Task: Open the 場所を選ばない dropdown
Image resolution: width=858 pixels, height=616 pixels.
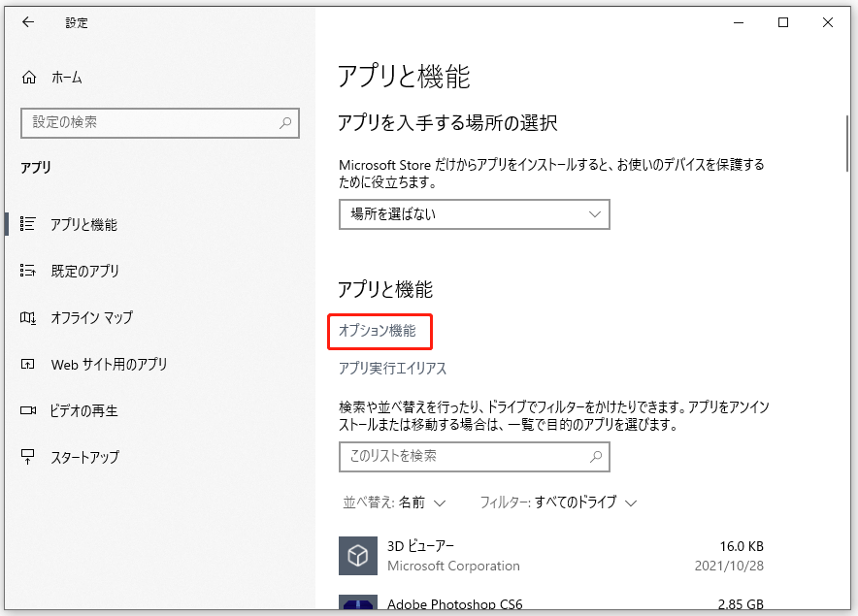Action: (474, 214)
